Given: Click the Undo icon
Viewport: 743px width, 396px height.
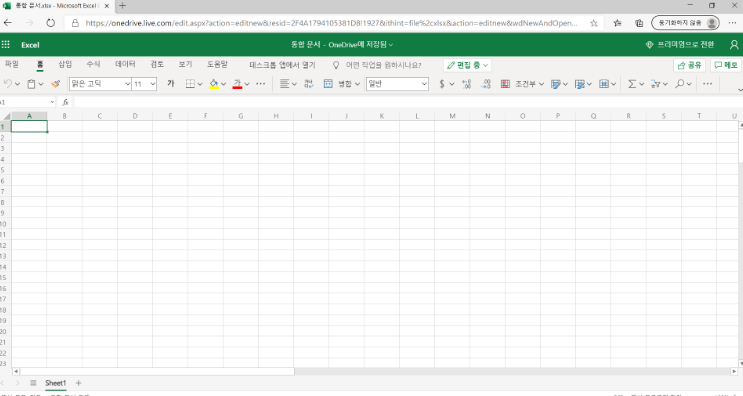Looking at the screenshot, I should click(8, 84).
